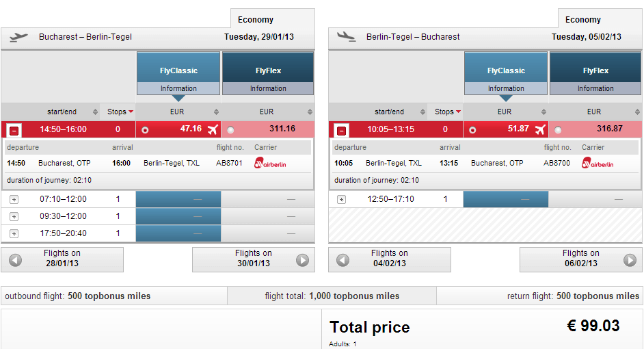
Task: Click the outbound start/end sort arrows
Action: (x=93, y=112)
